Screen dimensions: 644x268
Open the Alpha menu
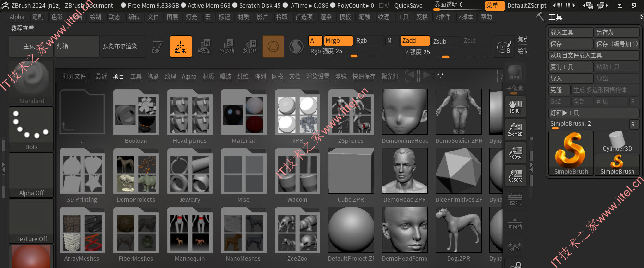(17, 17)
